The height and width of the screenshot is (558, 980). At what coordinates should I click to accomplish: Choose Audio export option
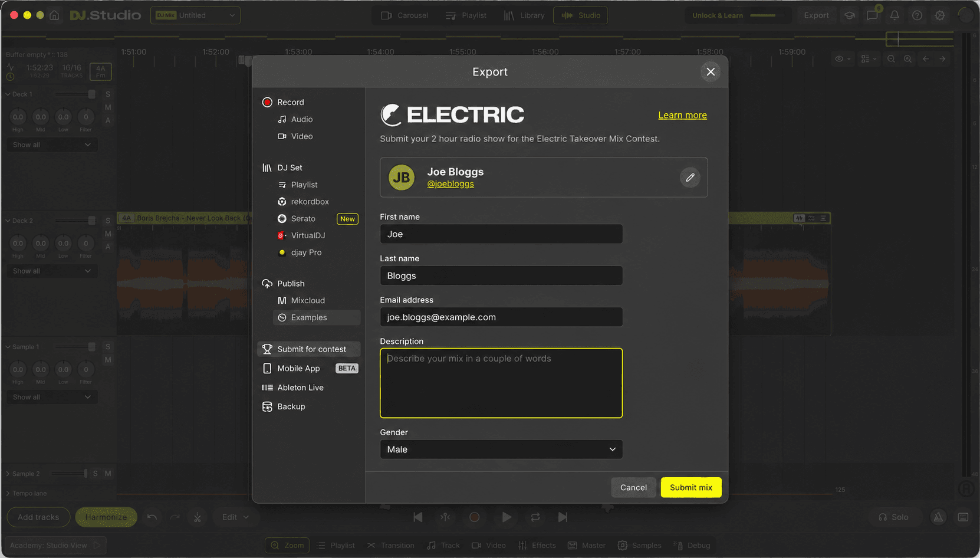[x=295, y=119]
